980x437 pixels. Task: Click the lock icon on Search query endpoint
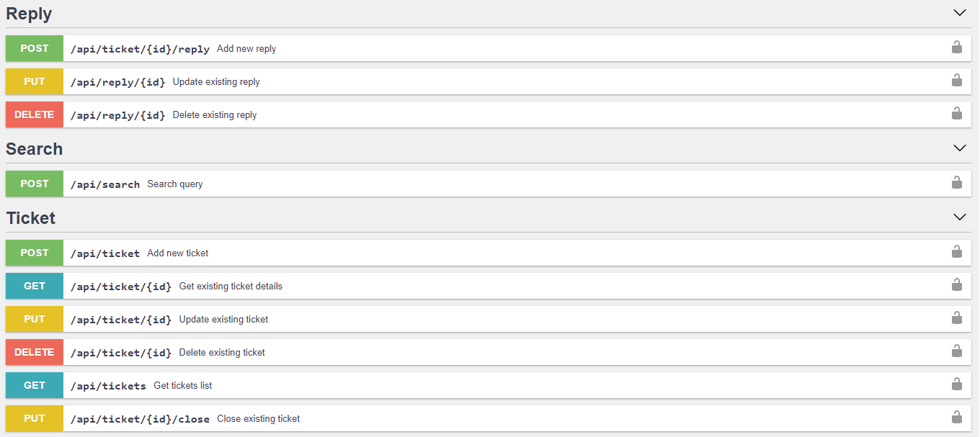coord(957,183)
